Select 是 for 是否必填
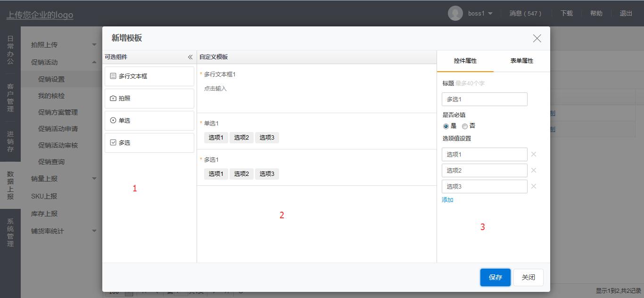Viewport: 644px width, 298px height. (x=446, y=126)
